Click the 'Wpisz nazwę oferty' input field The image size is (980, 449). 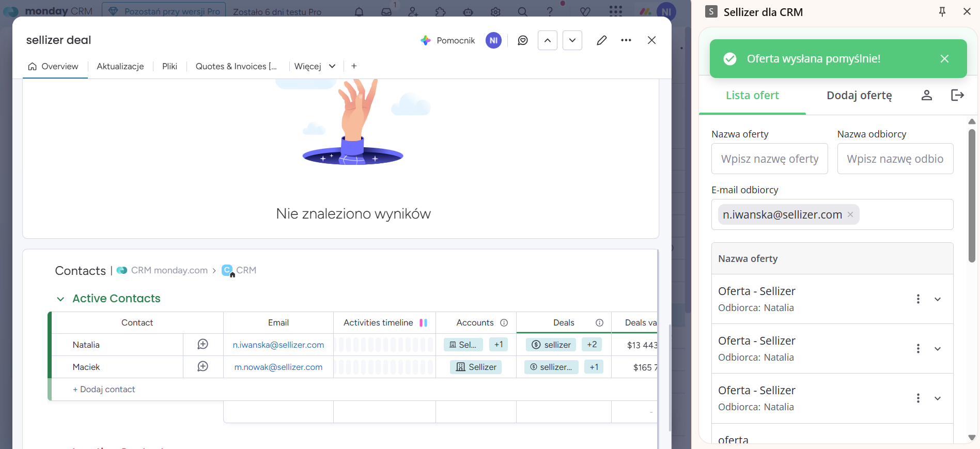769,159
